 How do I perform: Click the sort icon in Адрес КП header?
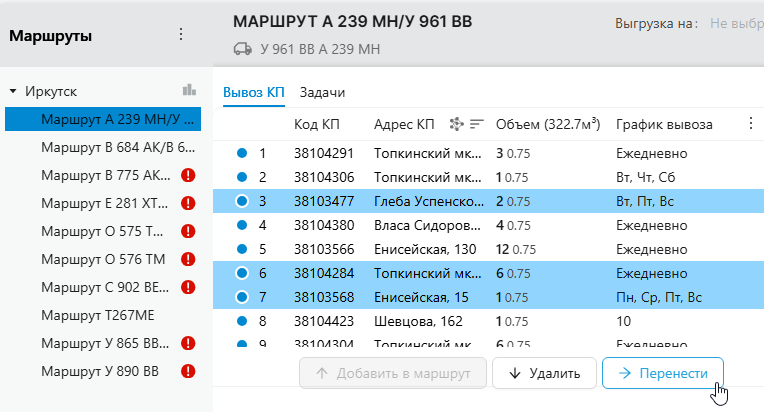tap(477, 124)
